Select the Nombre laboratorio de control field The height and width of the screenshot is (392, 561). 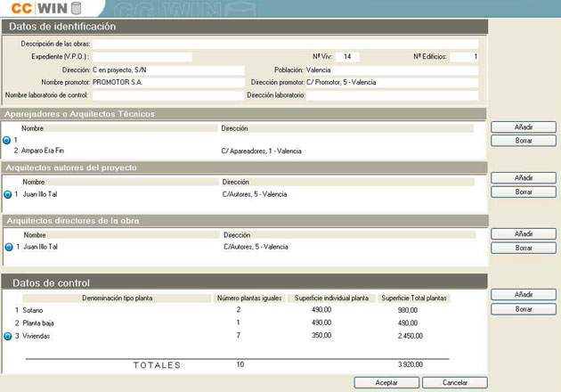(167, 95)
